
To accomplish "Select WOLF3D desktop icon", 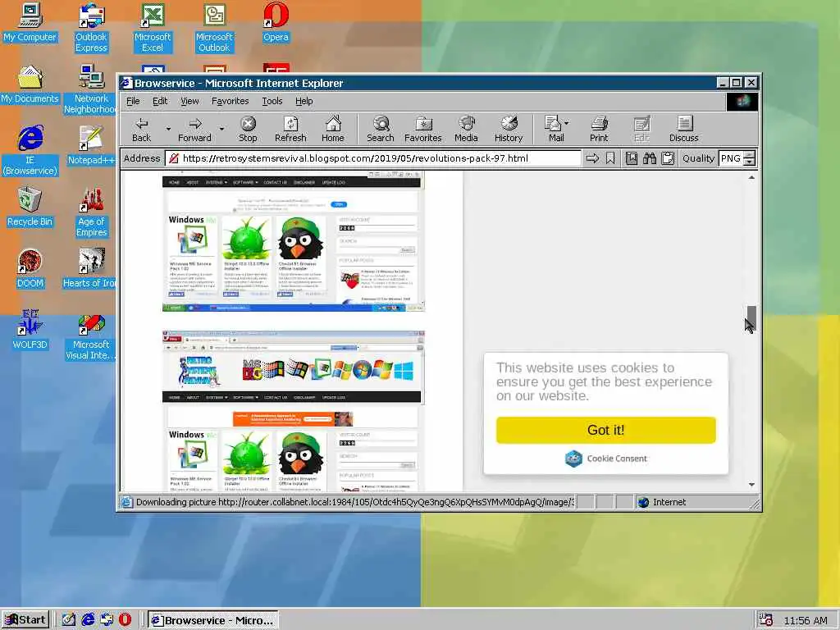I will point(30,331).
